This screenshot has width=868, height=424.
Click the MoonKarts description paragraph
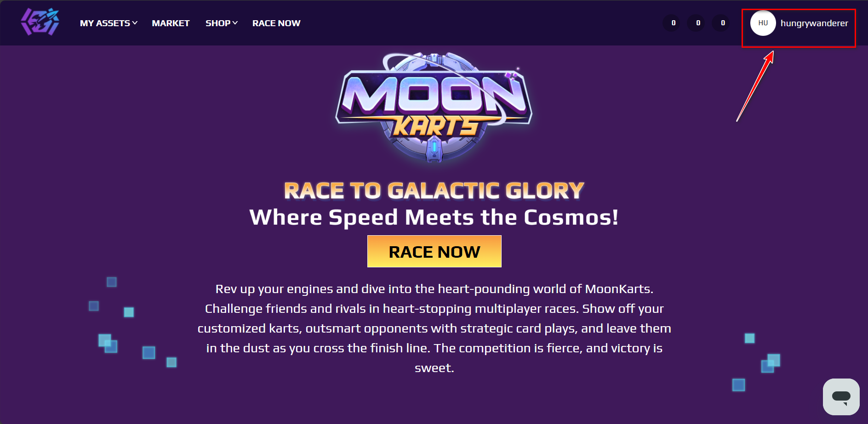point(434,328)
